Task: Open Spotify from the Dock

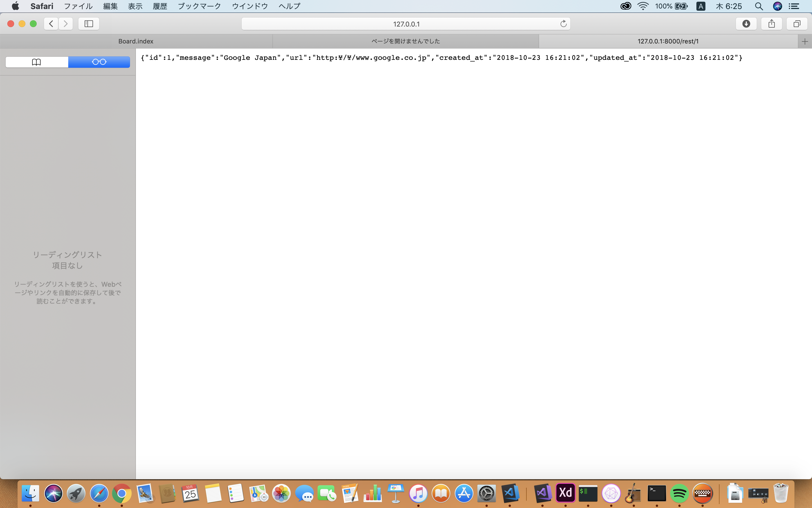Action: click(679, 493)
